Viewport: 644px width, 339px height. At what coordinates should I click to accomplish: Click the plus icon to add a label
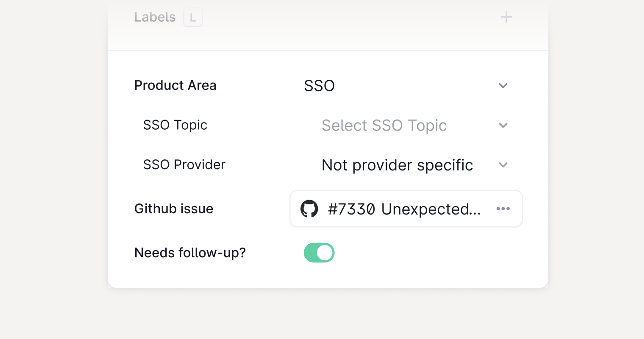coord(506,17)
